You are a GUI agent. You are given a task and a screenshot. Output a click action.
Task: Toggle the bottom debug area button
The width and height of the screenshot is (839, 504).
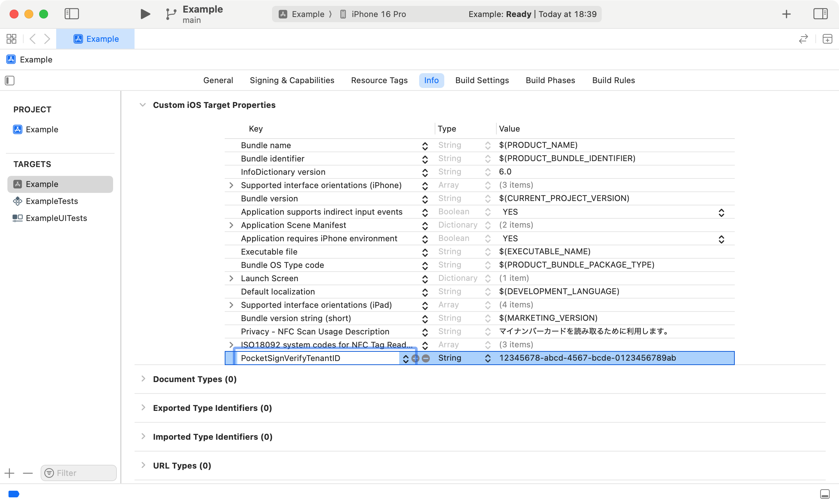(825, 494)
